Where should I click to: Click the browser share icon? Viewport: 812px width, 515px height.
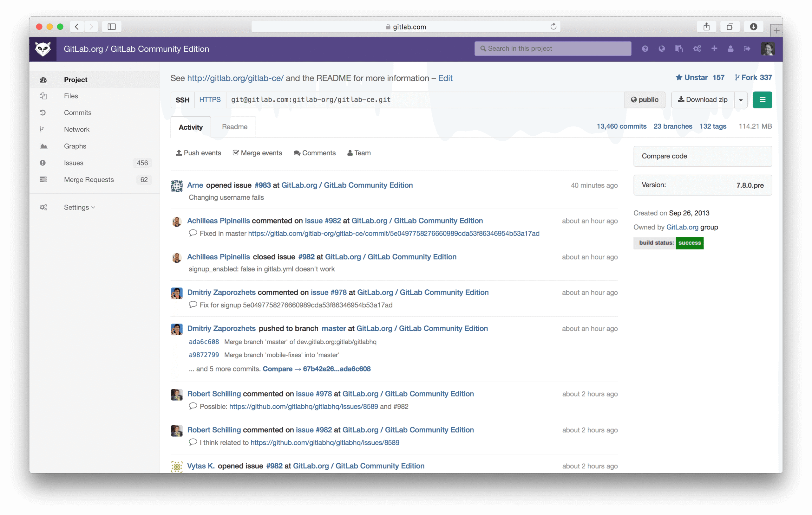(x=706, y=27)
